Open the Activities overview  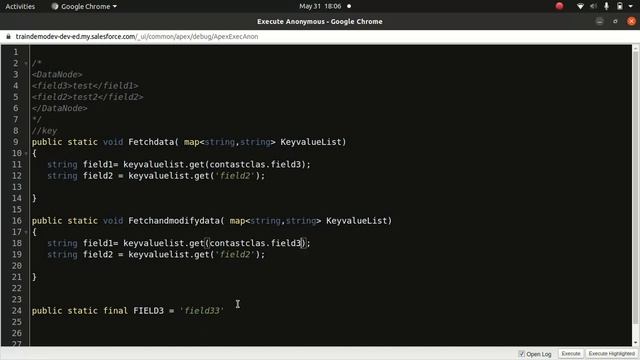click(x=20, y=7)
